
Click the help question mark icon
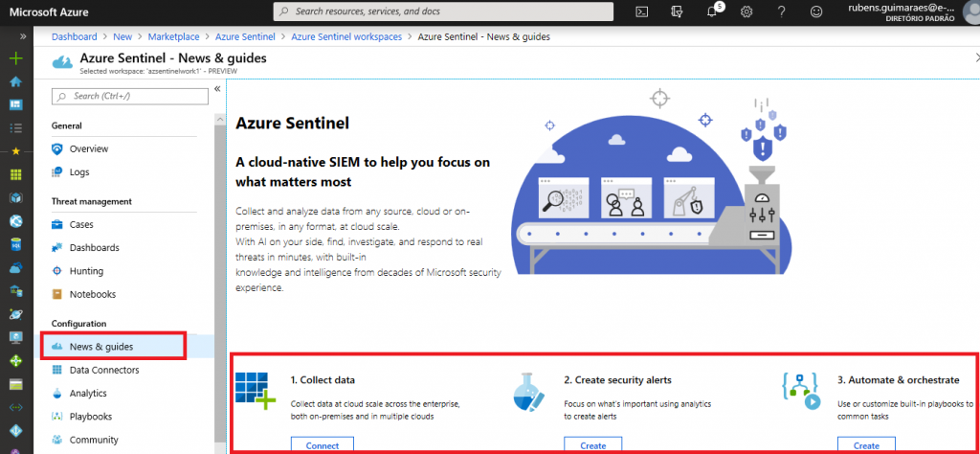click(781, 11)
